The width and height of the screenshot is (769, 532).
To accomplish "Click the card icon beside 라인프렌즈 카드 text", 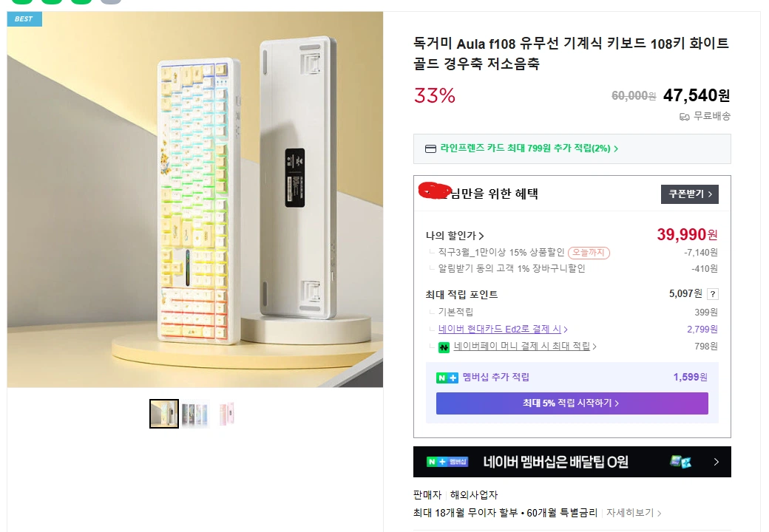I will point(430,149).
